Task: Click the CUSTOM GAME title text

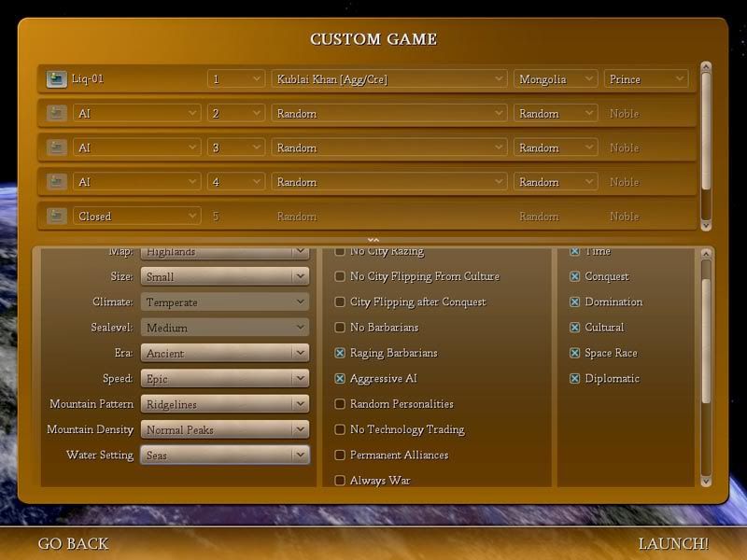Action: 373,39
